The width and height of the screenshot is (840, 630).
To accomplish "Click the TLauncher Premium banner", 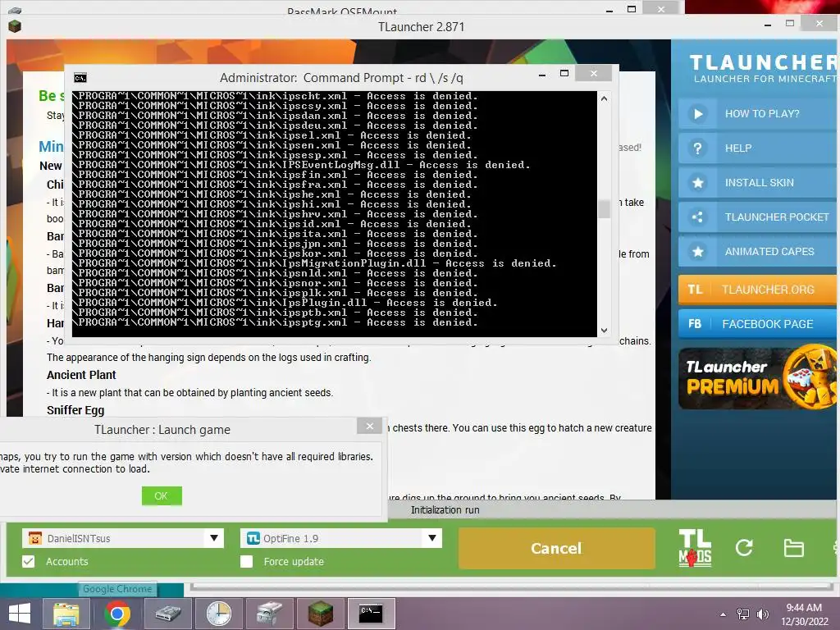I will [x=758, y=378].
